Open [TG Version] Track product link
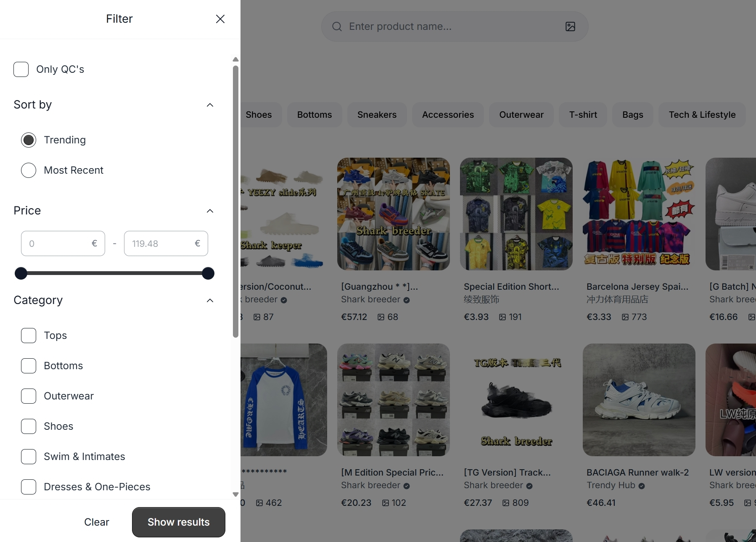This screenshot has width=756, height=542. 507,473
